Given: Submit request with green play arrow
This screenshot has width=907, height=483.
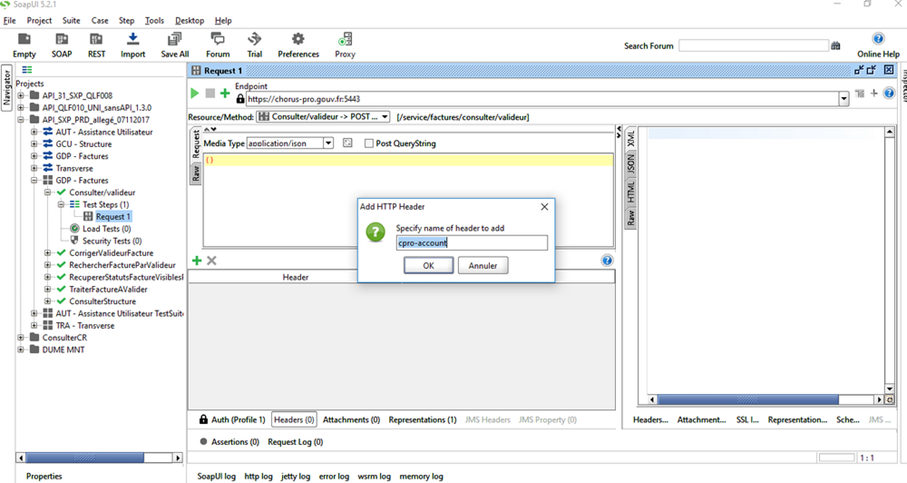Looking at the screenshot, I should 195,93.
